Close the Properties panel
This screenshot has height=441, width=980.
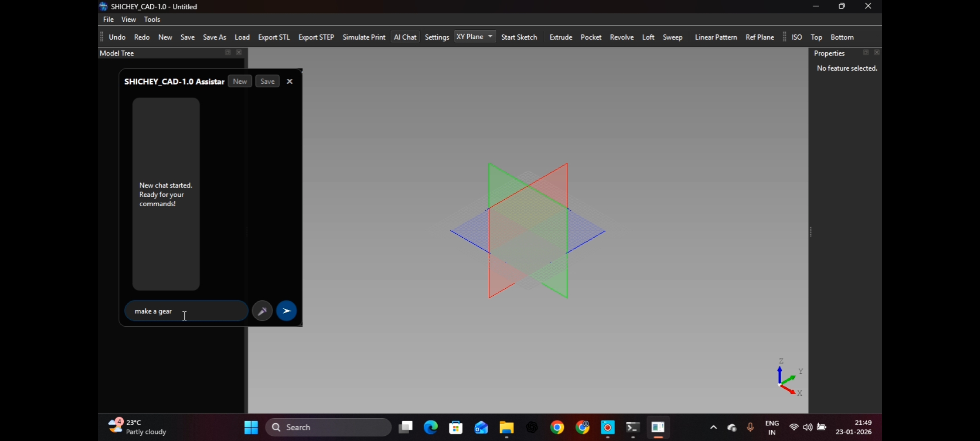click(877, 53)
